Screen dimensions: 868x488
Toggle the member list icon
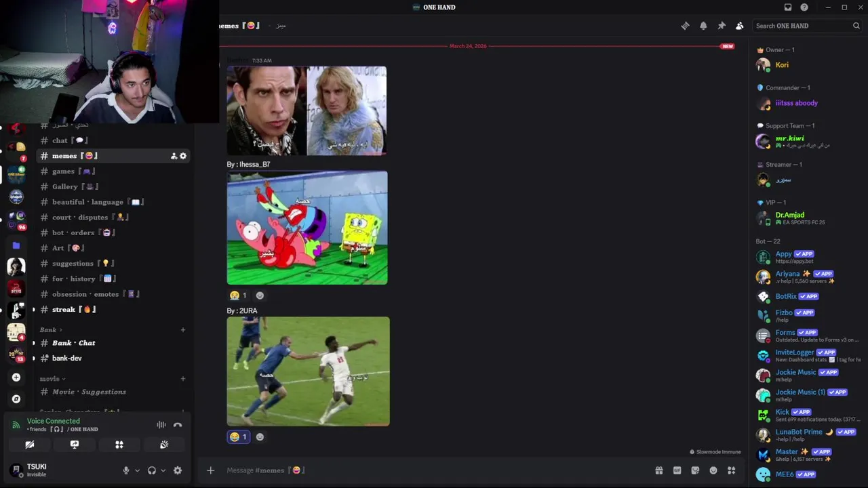point(739,26)
